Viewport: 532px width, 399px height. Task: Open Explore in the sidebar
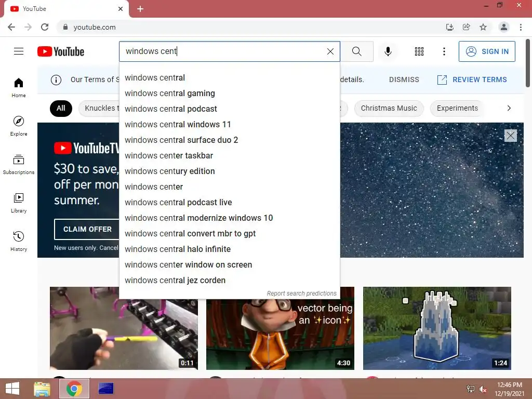pyautogui.click(x=19, y=126)
